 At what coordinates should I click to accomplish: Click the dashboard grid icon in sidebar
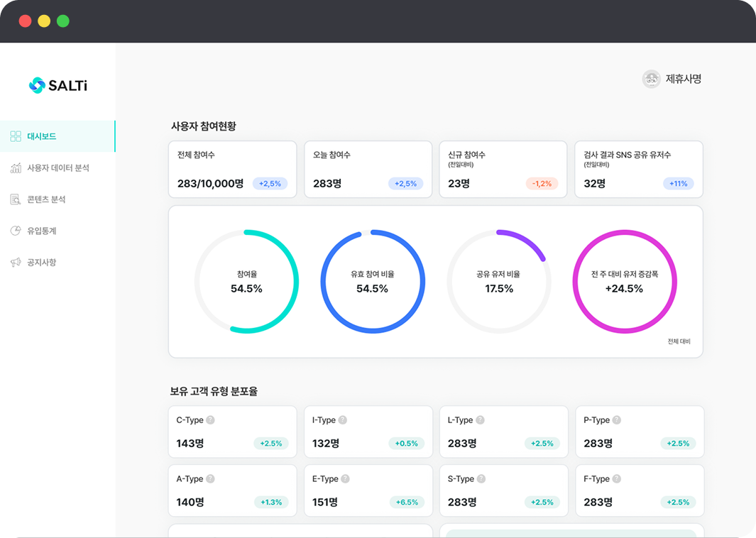(x=16, y=136)
